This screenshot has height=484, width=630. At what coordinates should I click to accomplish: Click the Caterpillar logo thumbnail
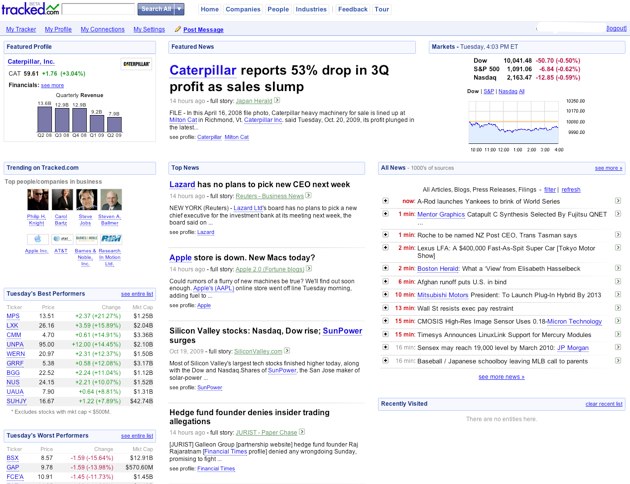click(136, 64)
